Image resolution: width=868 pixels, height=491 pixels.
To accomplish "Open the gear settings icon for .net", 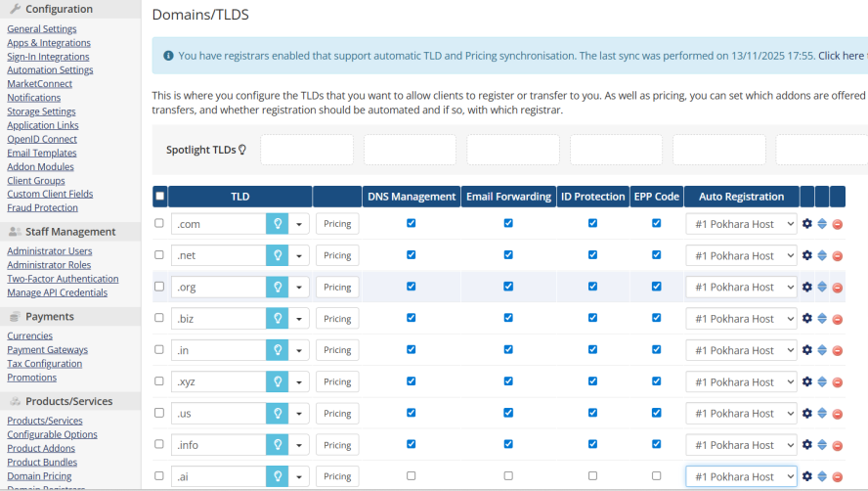I will click(x=806, y=255).
